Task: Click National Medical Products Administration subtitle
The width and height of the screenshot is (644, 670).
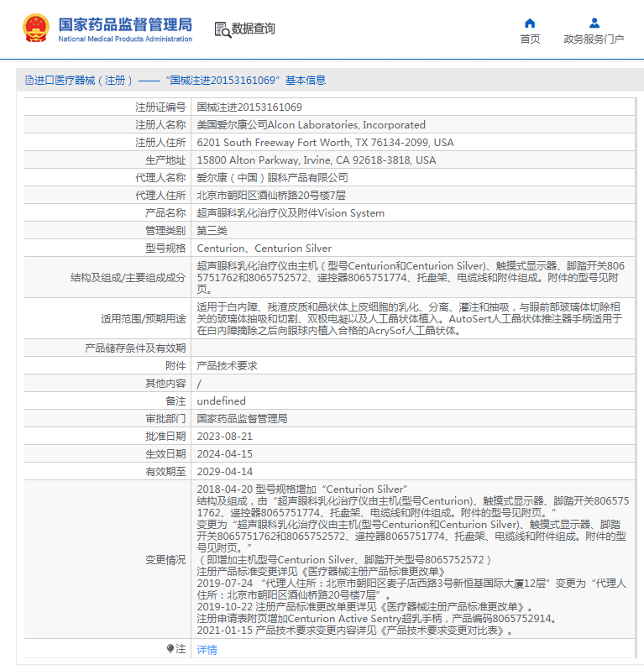Action: click(125, 39)
